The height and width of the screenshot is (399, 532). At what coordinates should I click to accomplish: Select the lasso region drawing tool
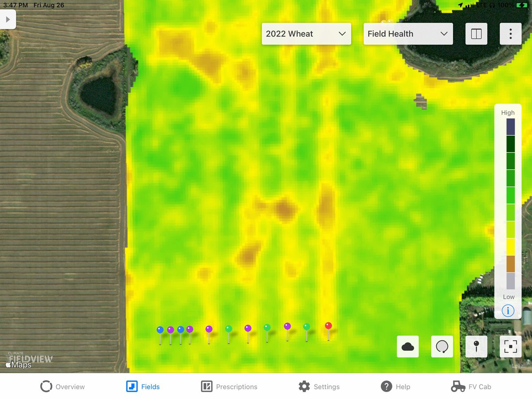click(x=442, y=347)
